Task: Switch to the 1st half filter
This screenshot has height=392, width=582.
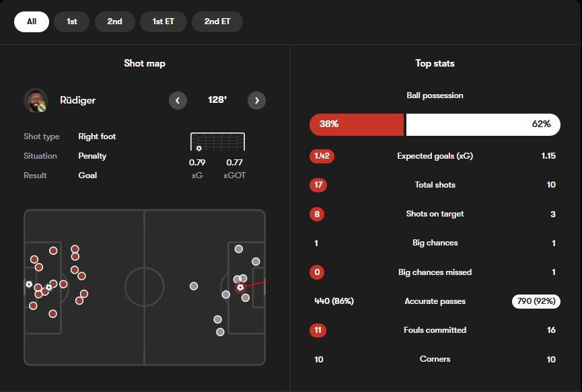Action: click(x=71, y=22)
